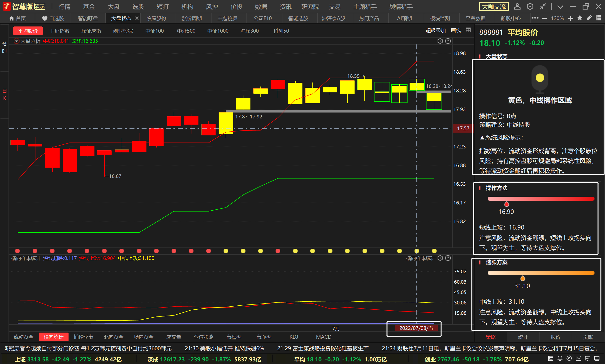Open the calendar icon in status bar
This screenshot has width=605, height=364.
551,358
